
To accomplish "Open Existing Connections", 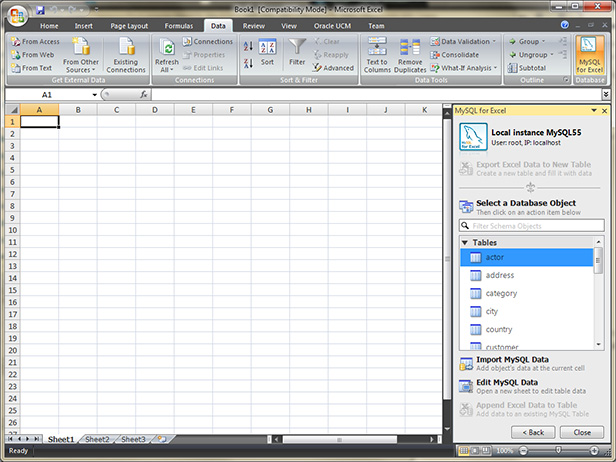I will tap(126, 55).
